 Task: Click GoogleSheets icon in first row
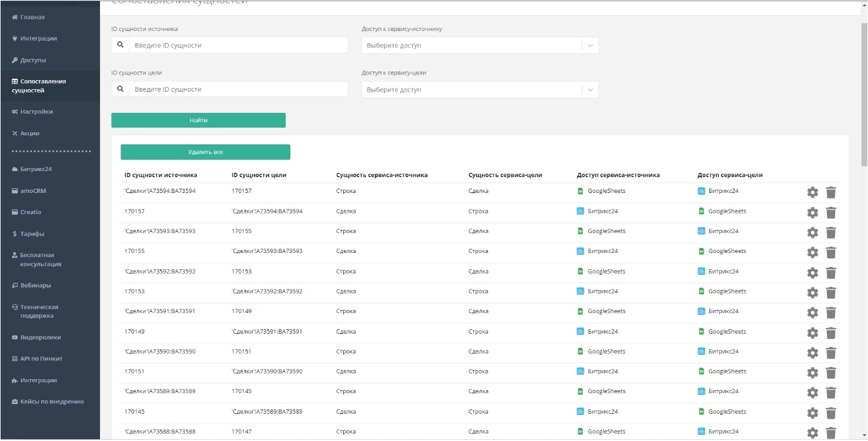[x=580, y=191]
